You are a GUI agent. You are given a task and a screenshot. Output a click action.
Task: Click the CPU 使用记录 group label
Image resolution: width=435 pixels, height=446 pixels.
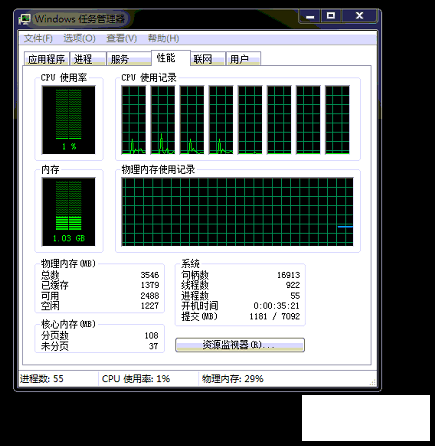point(149,78)
